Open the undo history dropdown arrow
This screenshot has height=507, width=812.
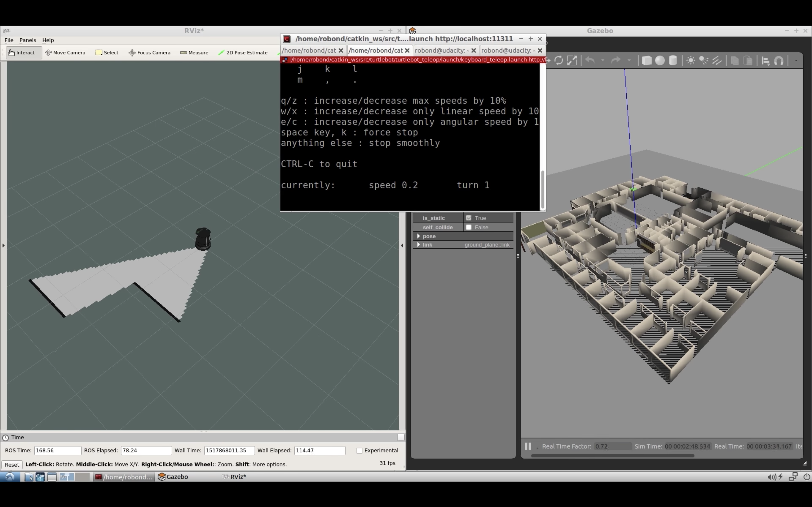click(x=603, y=61)
